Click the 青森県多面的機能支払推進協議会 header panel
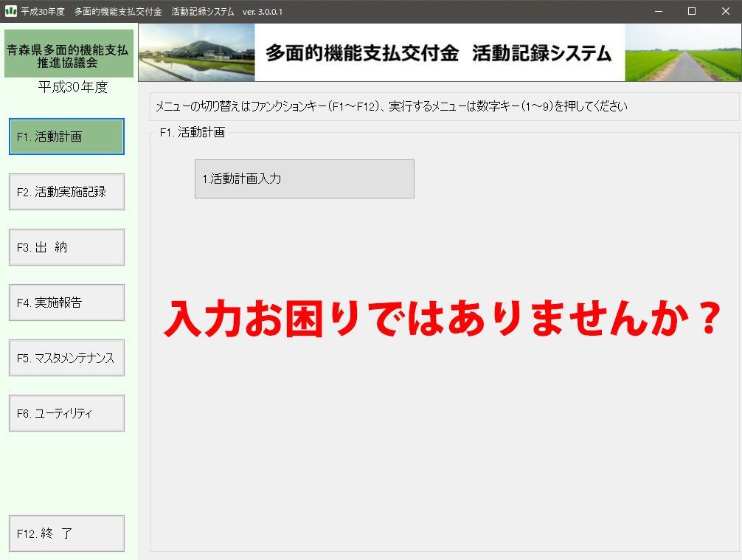The image size is (742, 560). click(x=69, y=52)
